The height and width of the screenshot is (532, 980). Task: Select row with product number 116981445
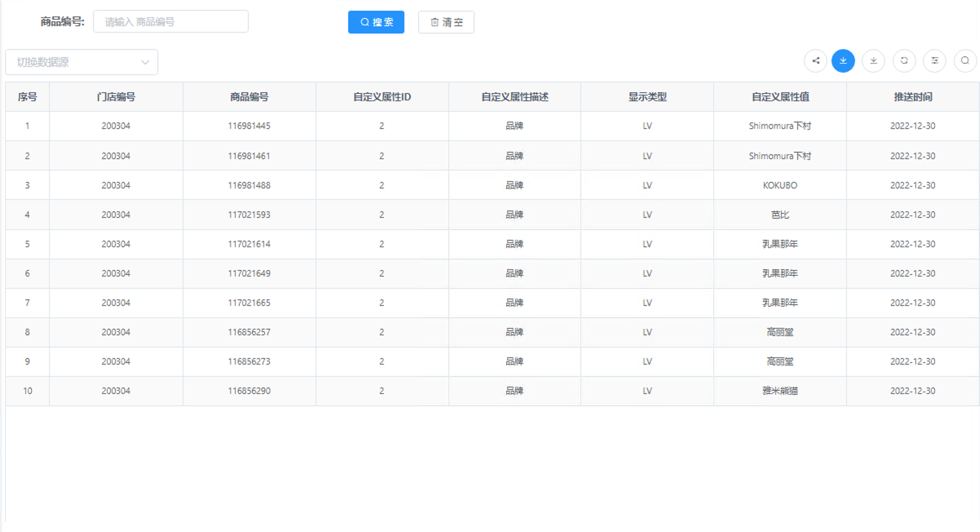pyautogui.click(x=249, y=126)
